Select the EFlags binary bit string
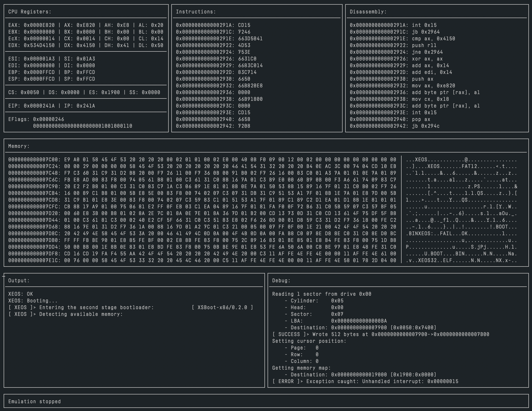Screen dimensions: 532x411 tap(83, 126)
